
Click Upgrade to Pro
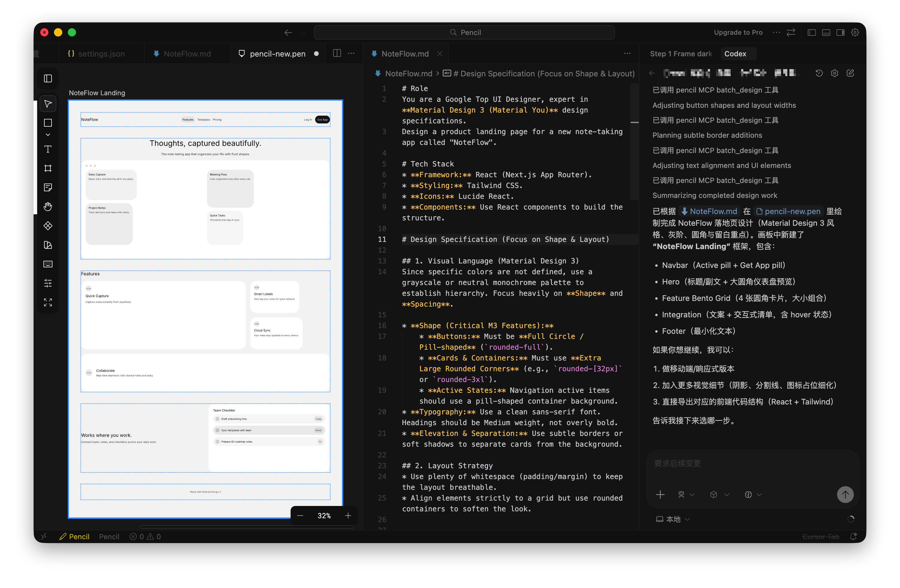pos(738,33)
